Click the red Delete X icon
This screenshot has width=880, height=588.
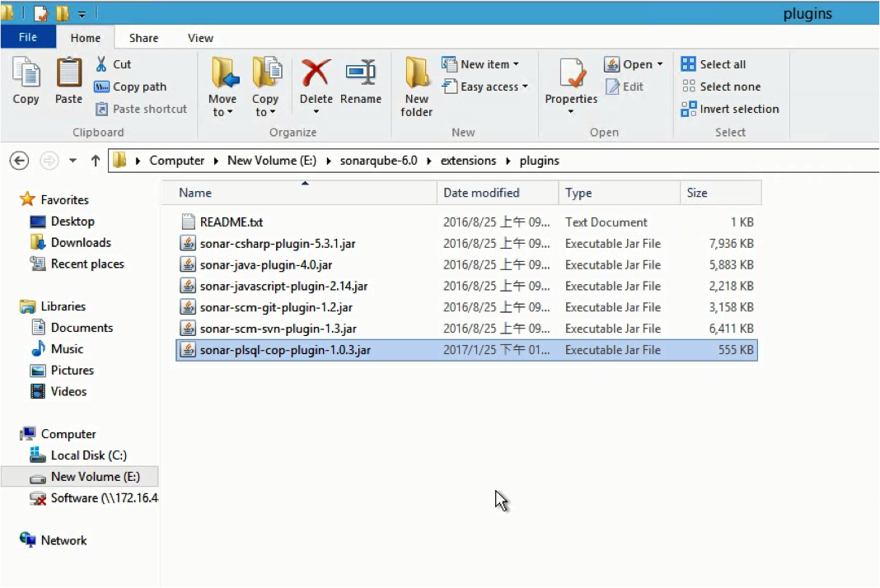(316, 73)
